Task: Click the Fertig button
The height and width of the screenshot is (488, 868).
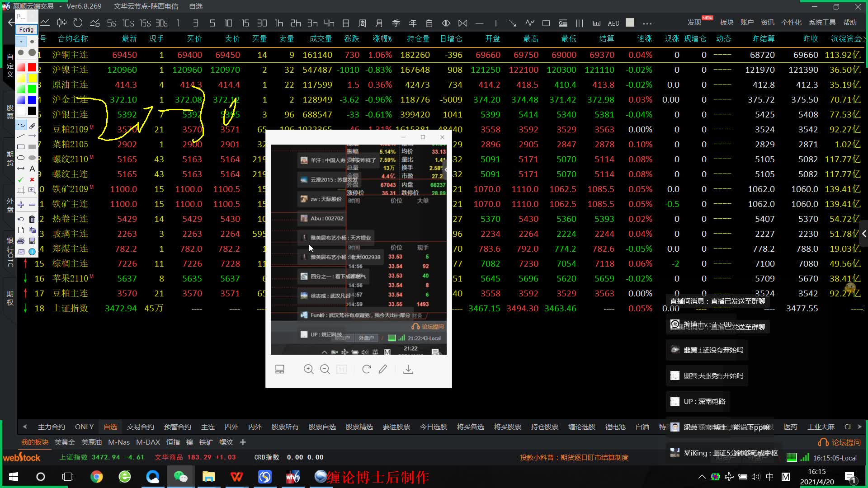Action: click(26, 29)
